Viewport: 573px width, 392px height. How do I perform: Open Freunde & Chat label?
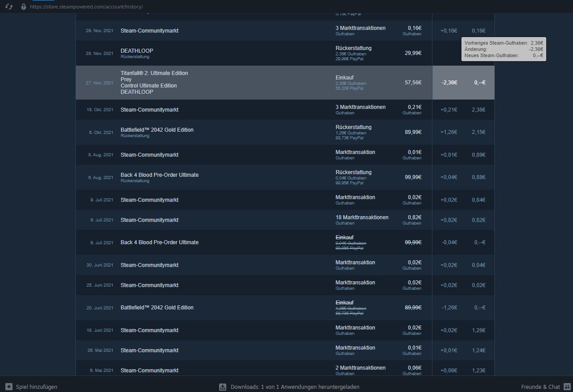[x=540, y=387]
